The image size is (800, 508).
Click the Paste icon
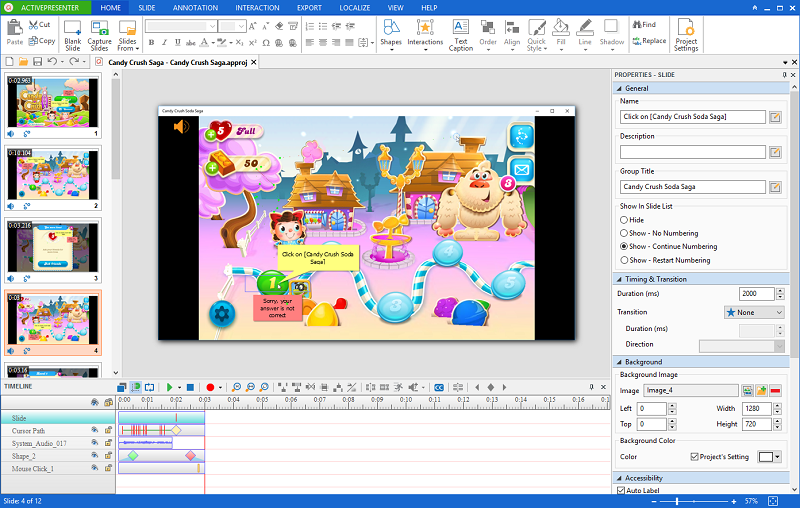14,33
